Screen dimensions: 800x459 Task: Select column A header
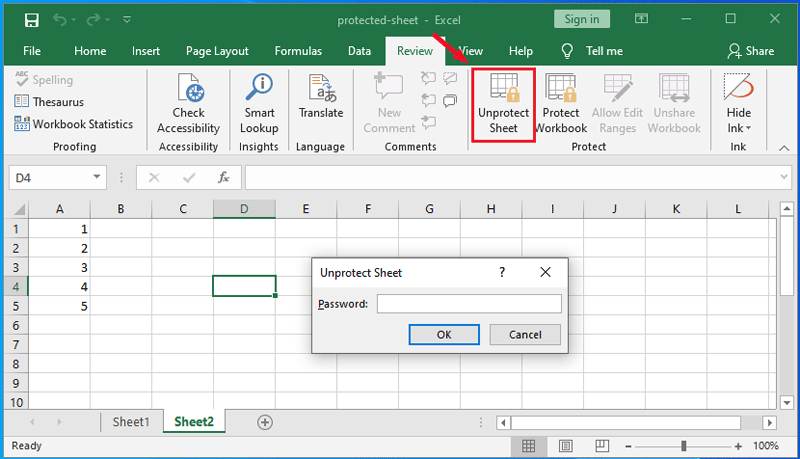[60, 209]
